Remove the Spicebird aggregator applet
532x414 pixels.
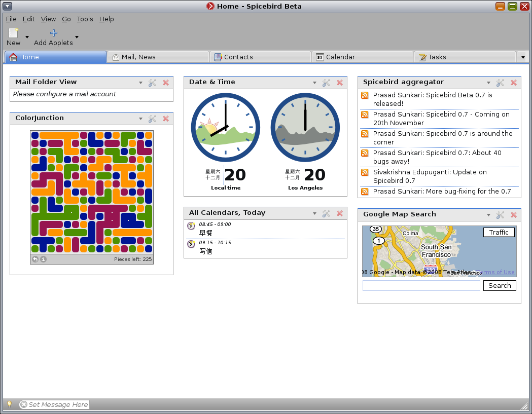click(514, 83)
